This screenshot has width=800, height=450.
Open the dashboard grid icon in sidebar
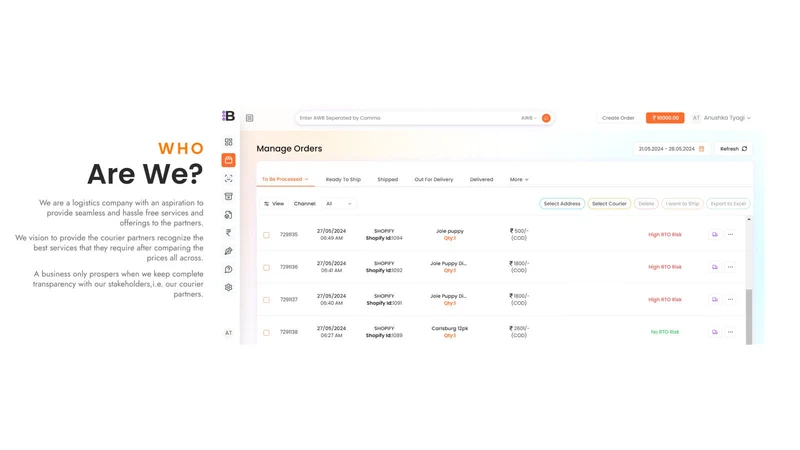click(x=229, y=142)
